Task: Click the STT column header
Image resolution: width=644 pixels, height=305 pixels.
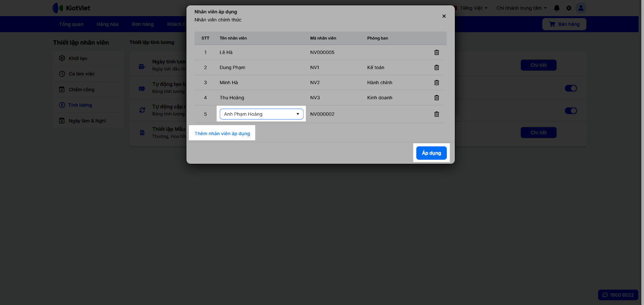Action: pyautogui.click(x=205, y=38)
